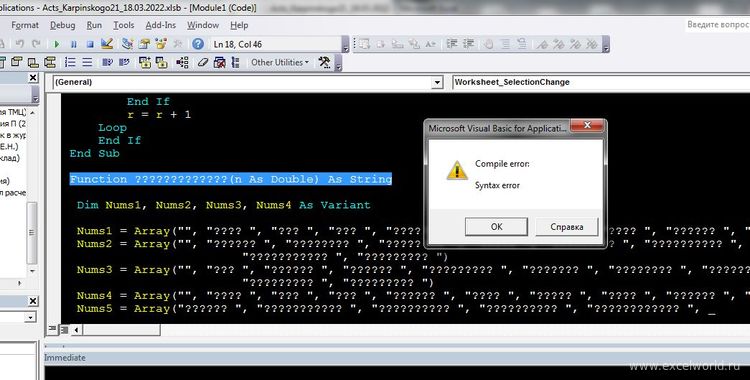
Task: Open the Format menu
Action: (x=25, y=25)
